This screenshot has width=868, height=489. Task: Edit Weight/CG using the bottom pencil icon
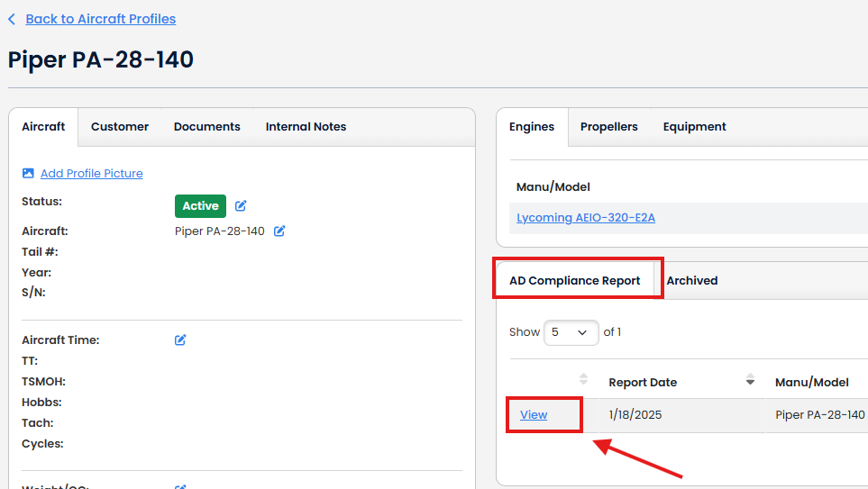[180, 486]
